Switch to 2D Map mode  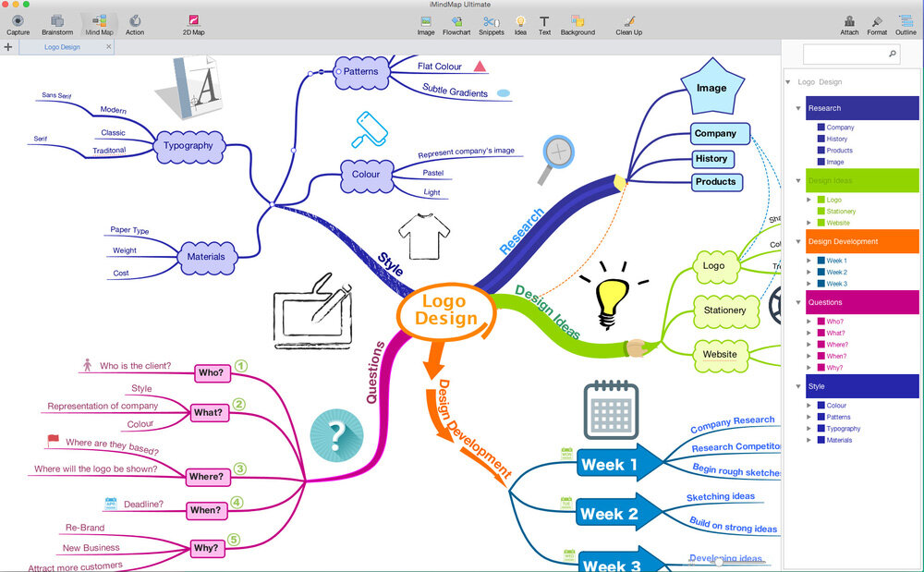point(193,25)
